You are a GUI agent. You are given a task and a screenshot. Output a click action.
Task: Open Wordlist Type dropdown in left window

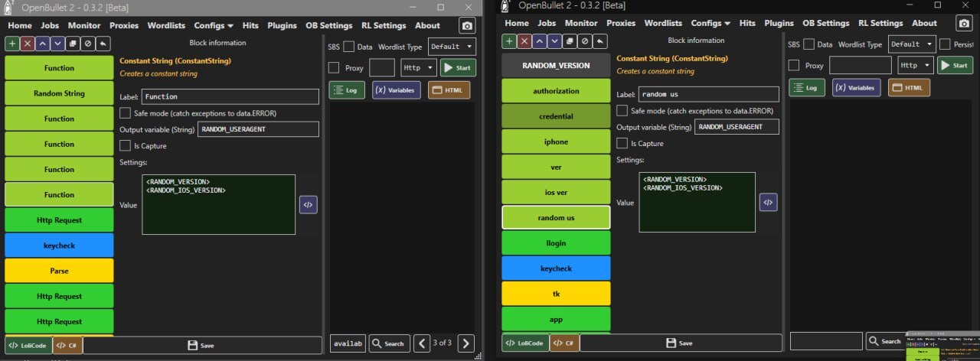point(452,47)
